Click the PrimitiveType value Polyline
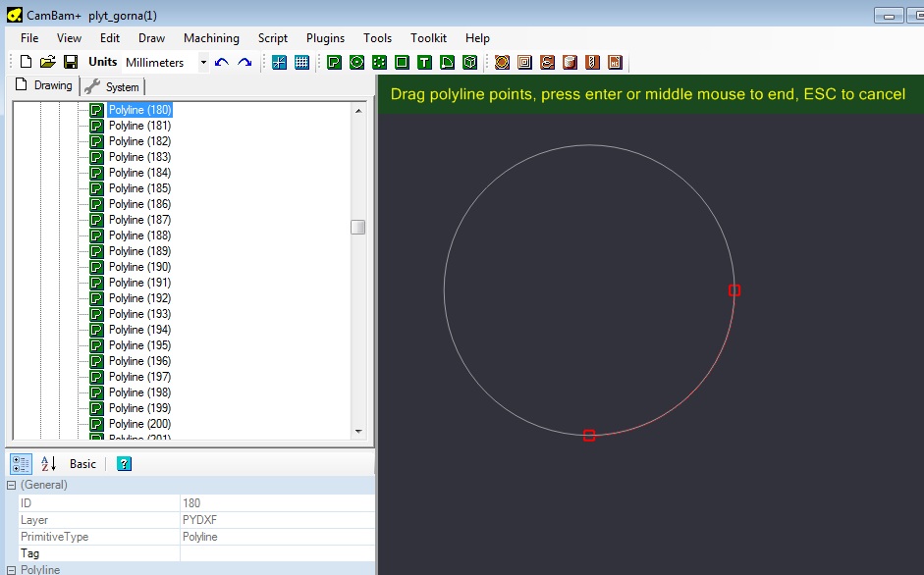The width and height of the screenshot is (924, 575). coord(277,537)
